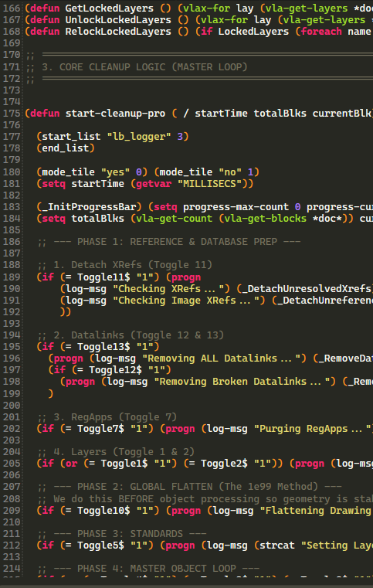Click the comment '2. Datalinks (Toggle 12 & 13)'
The width and height of the screenshot is (373, 588).
pyautogui.click(x=138, y=335)
